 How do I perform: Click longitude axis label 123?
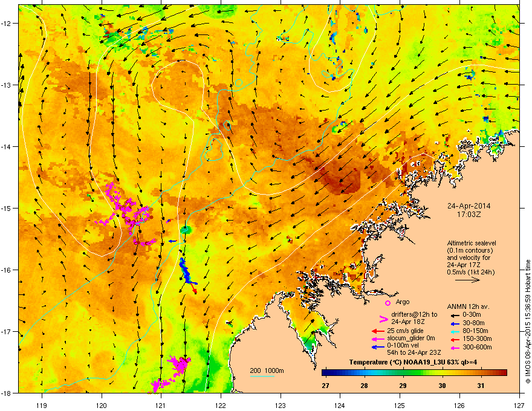coord(281,405)
